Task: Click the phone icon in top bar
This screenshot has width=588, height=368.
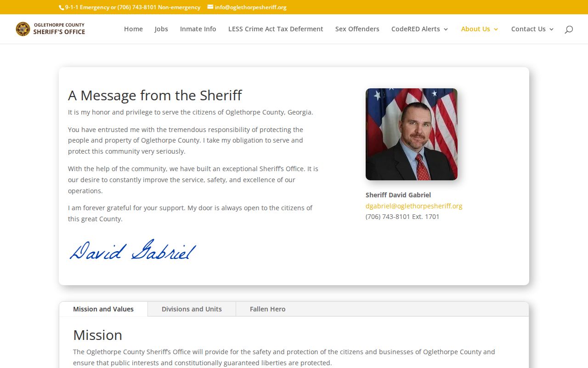Action: click(x=62, y=7)
